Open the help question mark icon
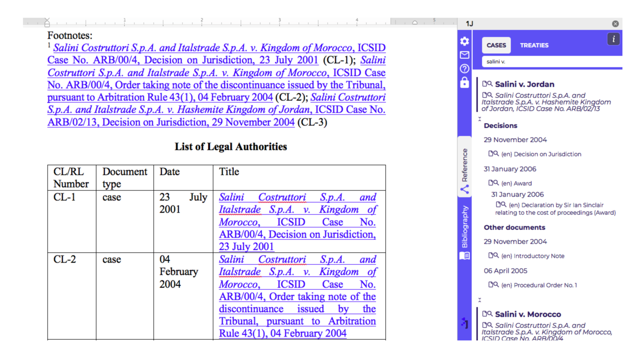Screen dimensions: 644x362 coord(464,69)
